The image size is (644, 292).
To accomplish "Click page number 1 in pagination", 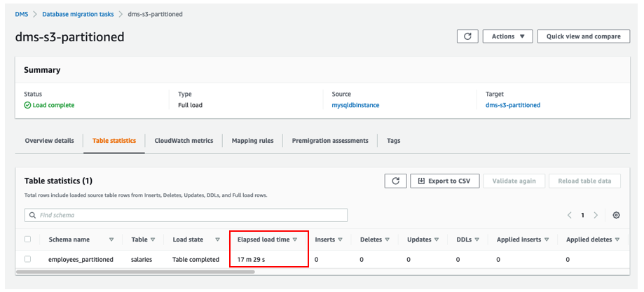I will tap(582, 215).
